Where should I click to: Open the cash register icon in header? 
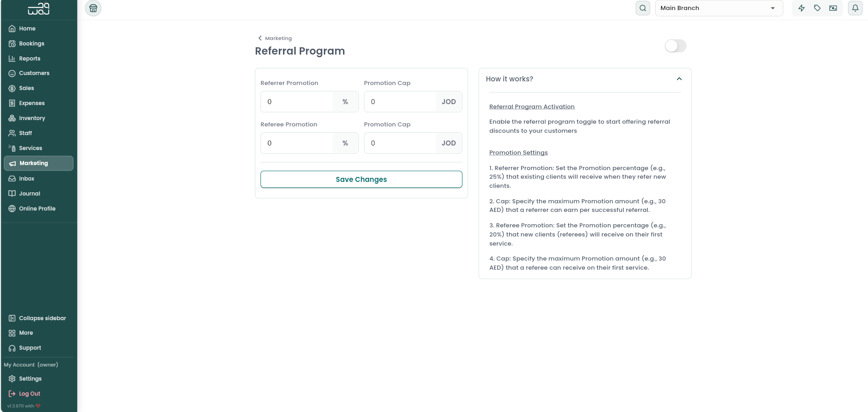pos(833,8)
